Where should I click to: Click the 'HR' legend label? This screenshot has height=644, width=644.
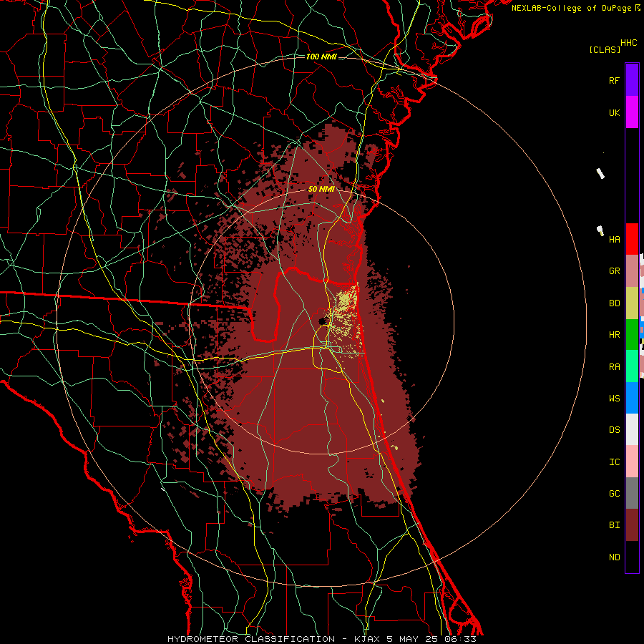[614, 335]
